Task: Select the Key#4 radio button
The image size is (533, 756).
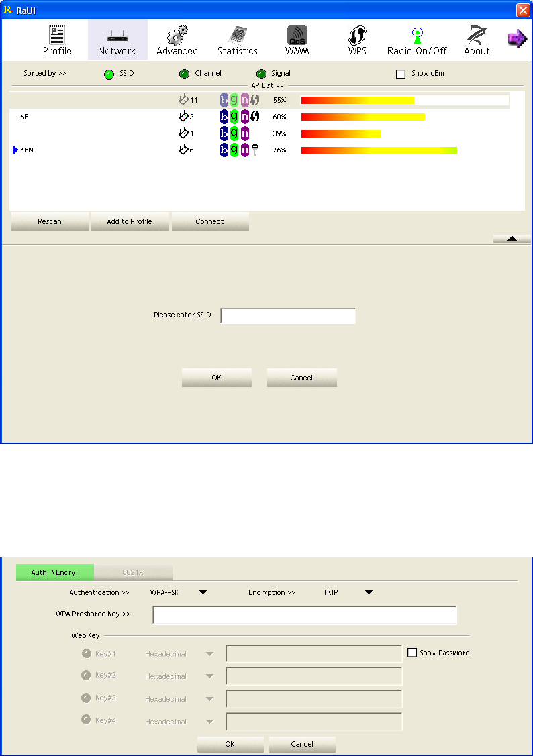Action: click(x=86, y=720)
